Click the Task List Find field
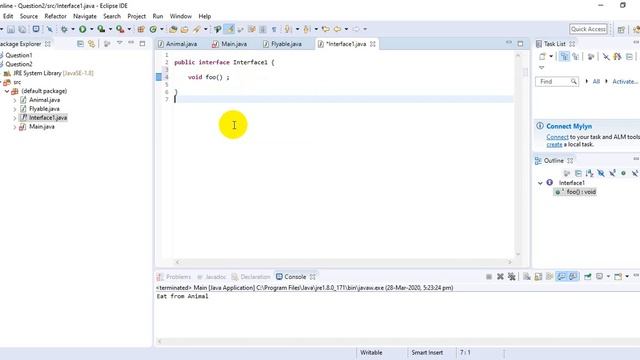 (x=557, y=82)
